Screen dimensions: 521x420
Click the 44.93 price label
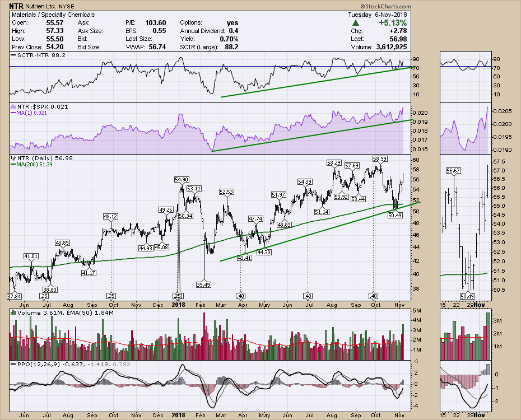146,248
